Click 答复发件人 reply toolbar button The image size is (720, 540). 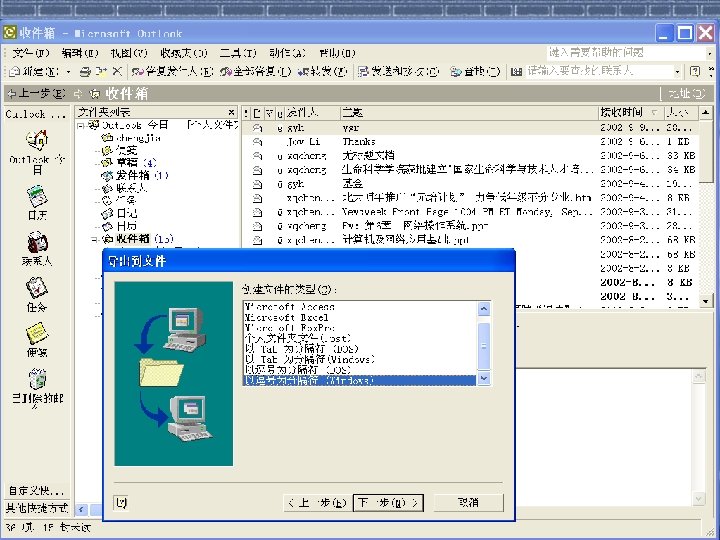(x=172, y=72)
